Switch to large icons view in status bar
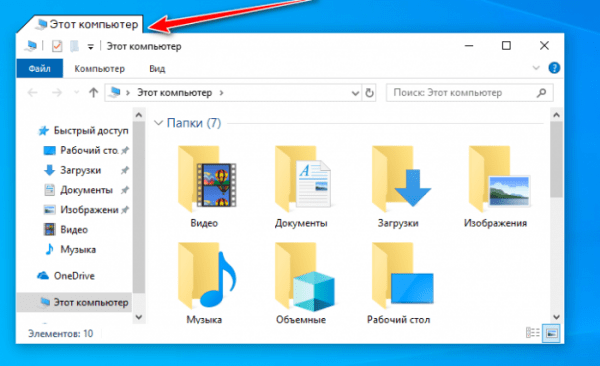Viewport: 600px width, 366px height. (x=551, y=333)
